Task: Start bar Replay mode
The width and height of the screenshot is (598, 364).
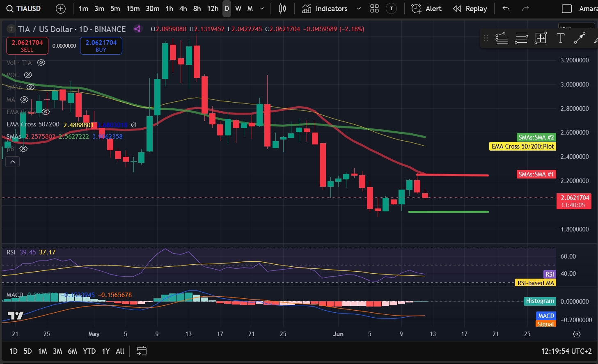Action: tap(470, 9)
